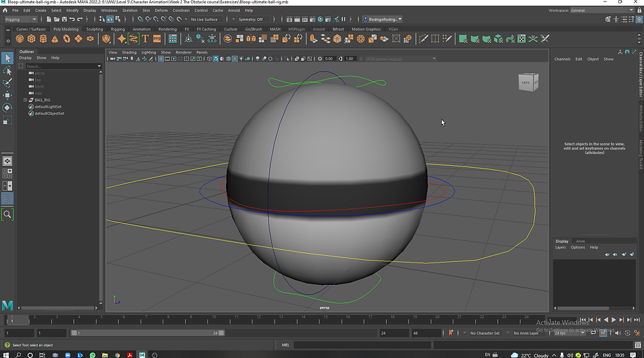
Task: Click the Mirror shelf icon
Action: (251, 39)
